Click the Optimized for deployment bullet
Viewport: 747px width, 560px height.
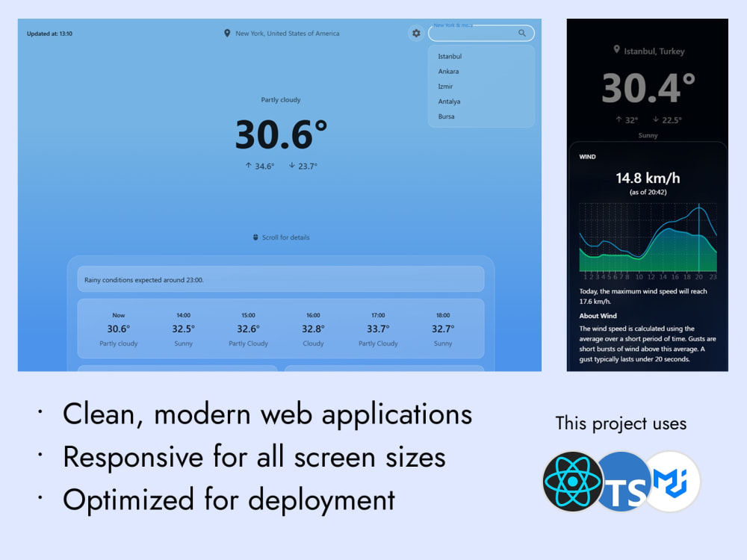(x=229, y=500)
